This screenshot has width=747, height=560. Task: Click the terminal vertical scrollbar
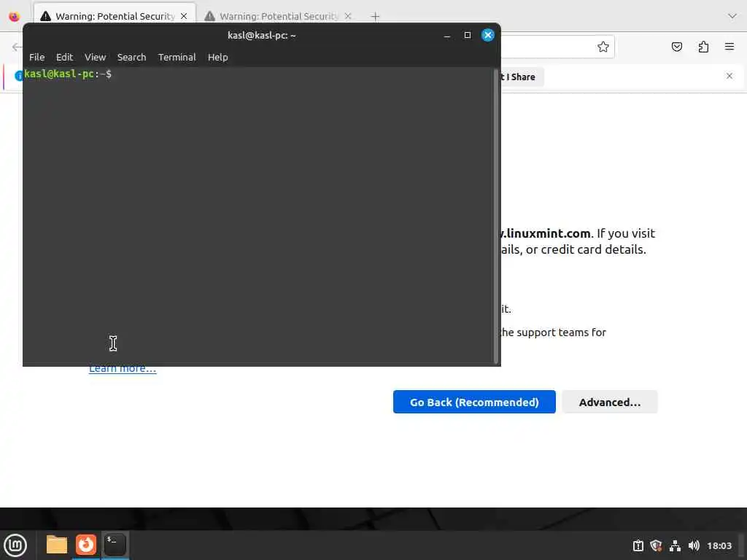coord(495,216)
